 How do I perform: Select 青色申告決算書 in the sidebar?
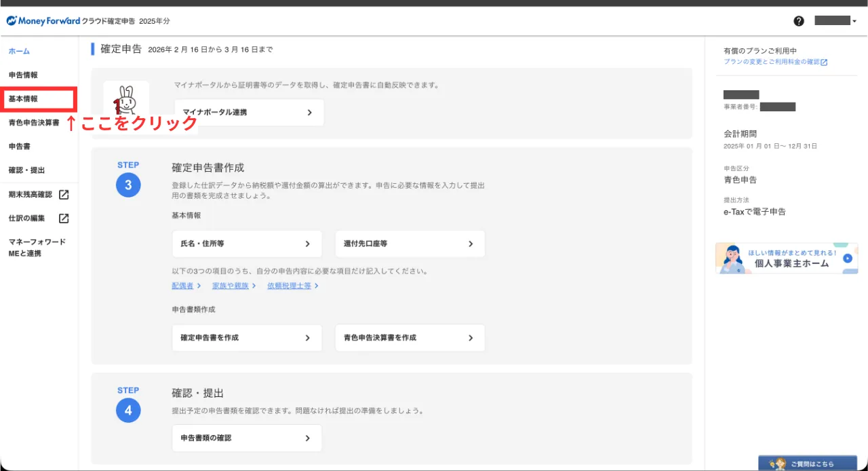34,123
